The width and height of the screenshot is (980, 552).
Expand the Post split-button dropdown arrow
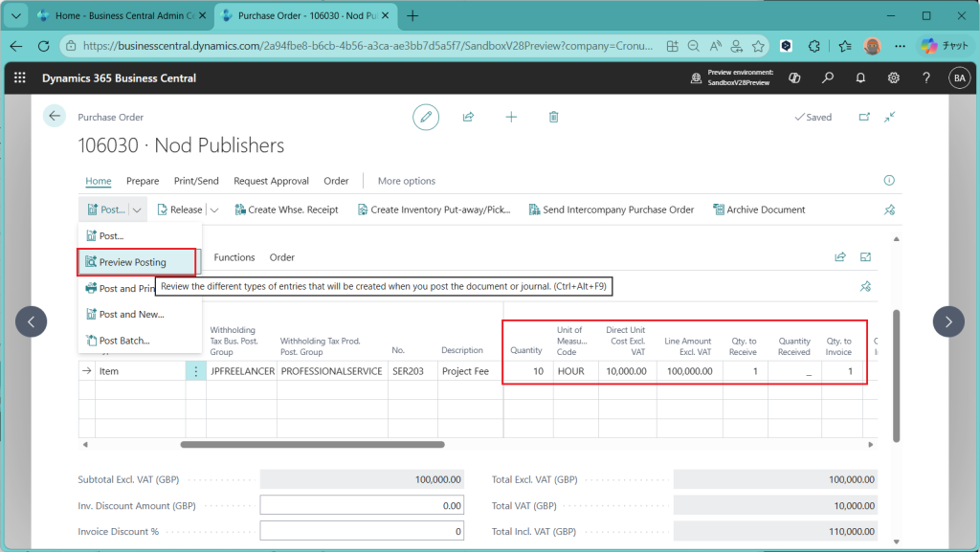tap(138, 210)
